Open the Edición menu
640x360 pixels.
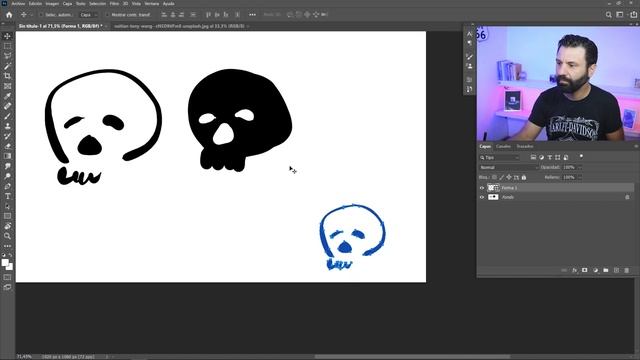click(35, 4)
